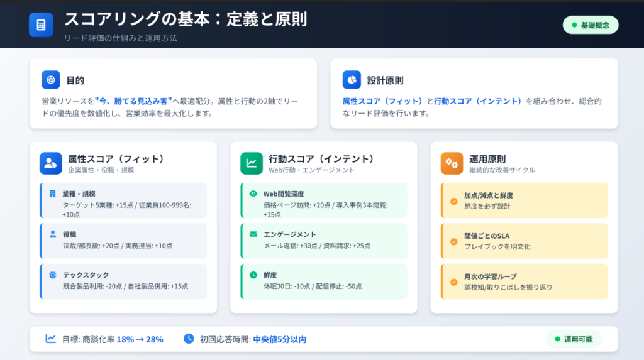
Task: Click the blue 属性スコア（フィット） link text
Action: [382, 101]
